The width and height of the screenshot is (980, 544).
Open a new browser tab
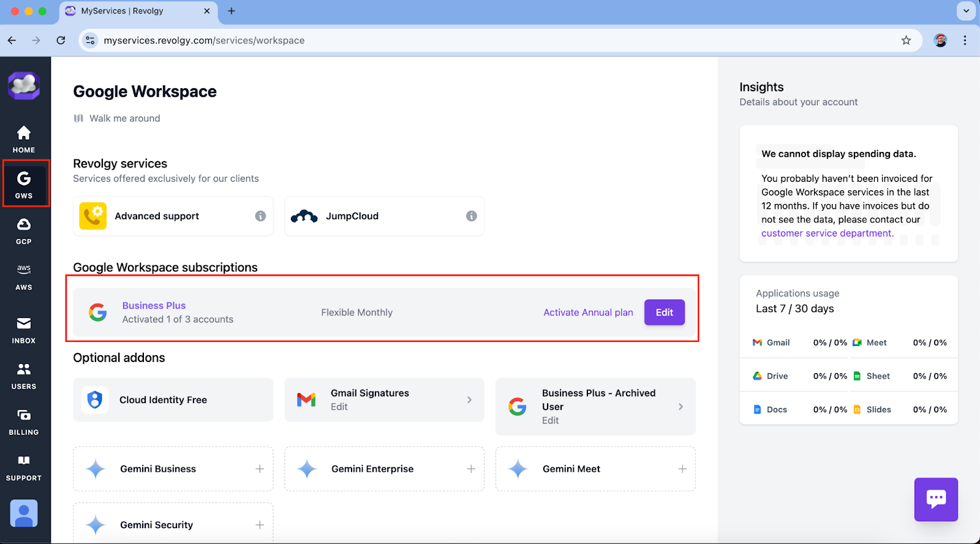pos(232,11)
